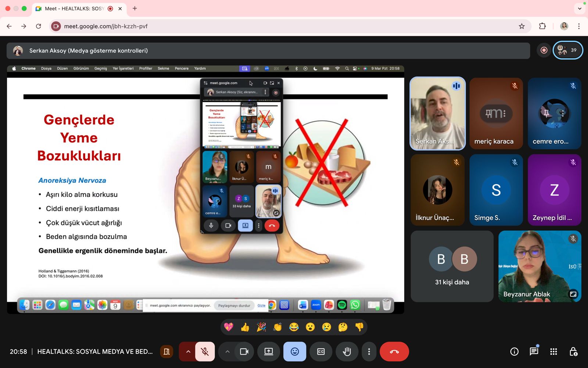This screenshot has width=588, height=368.
Task: Turn on closed captions
Action: [x=321, y=351]
